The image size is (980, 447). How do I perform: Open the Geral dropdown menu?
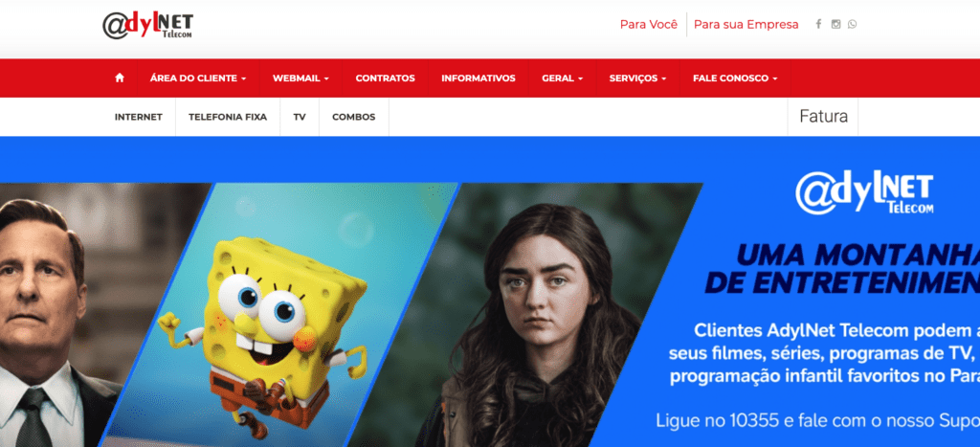click(563, 78)
